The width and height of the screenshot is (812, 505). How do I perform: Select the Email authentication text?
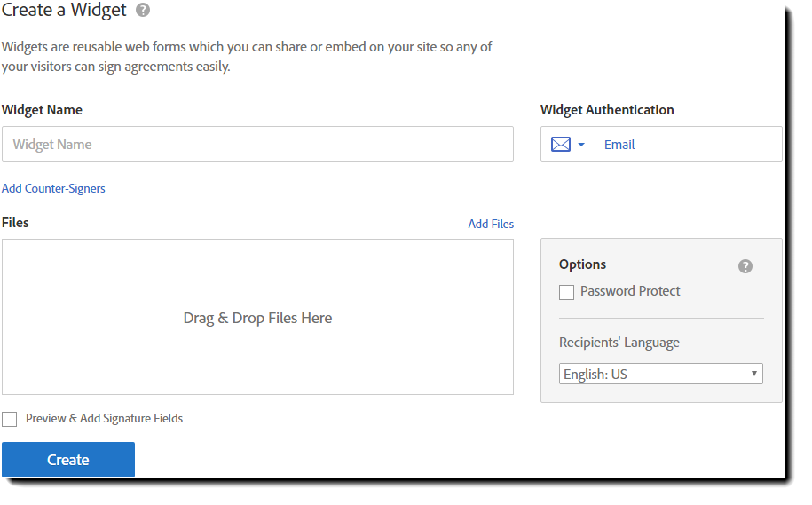(x=619, y=145)
